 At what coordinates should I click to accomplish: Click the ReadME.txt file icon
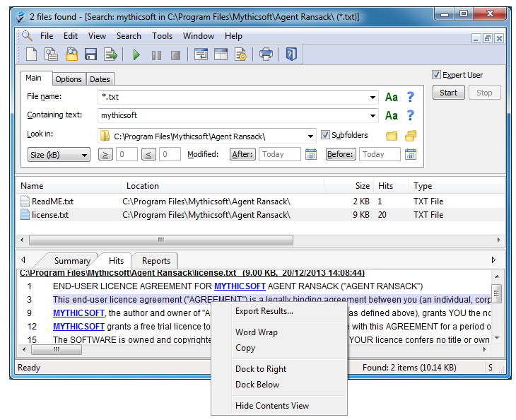coord(25,201)
